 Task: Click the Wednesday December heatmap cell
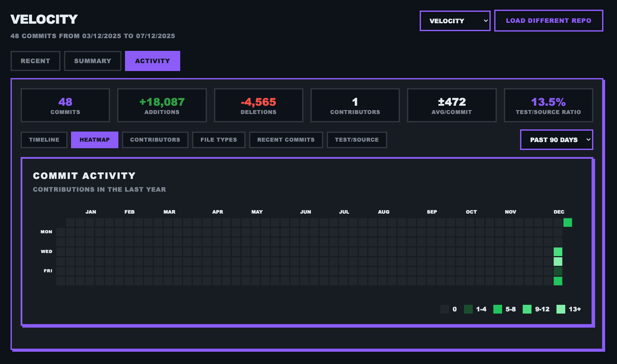tap(558, 252)
